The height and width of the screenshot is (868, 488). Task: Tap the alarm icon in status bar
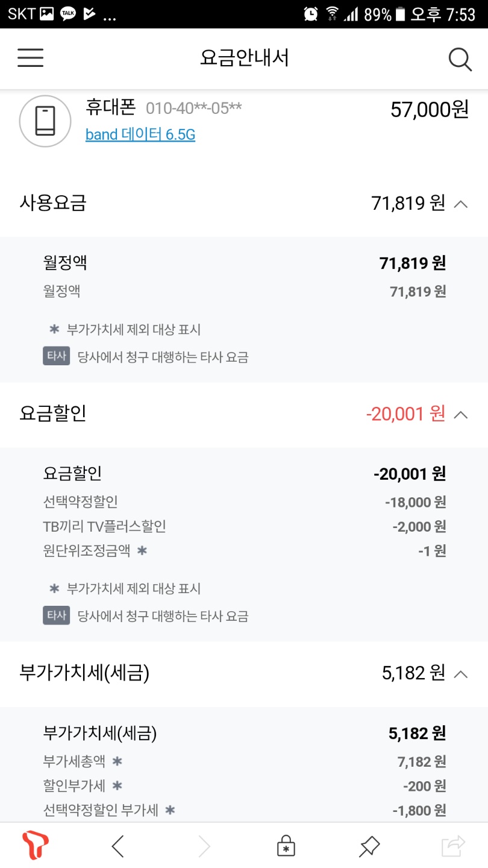point(311,14)
